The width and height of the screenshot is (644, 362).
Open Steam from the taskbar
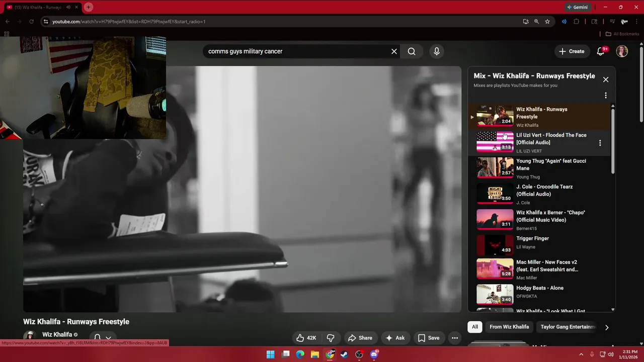click(x=344, y=354)
